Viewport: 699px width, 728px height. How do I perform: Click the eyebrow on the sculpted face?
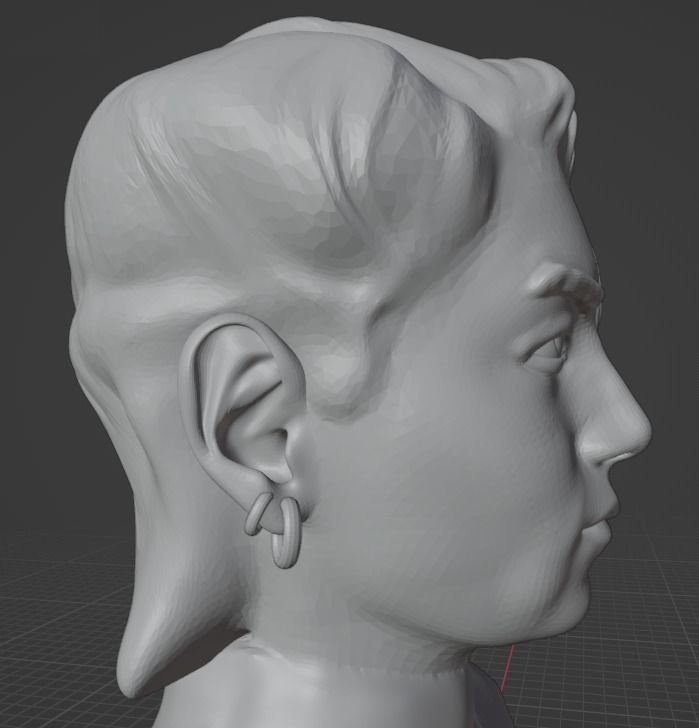coord(566,286)
